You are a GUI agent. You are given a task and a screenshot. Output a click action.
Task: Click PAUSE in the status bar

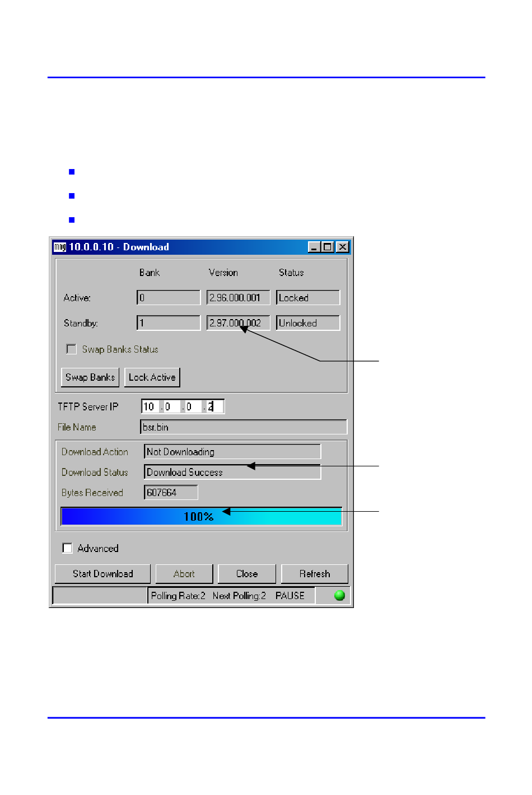pos(290,596)
